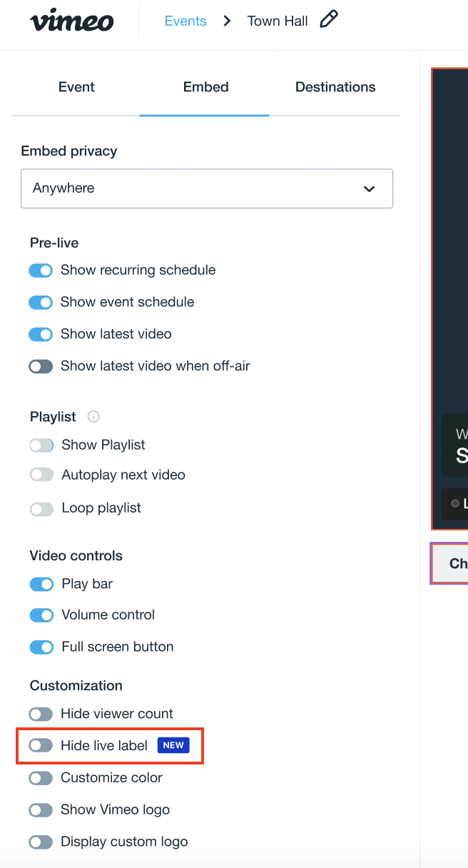Turn on Customize color option
Image resolution: width=468 pixels, height=868 pixels.
point(41,777)
